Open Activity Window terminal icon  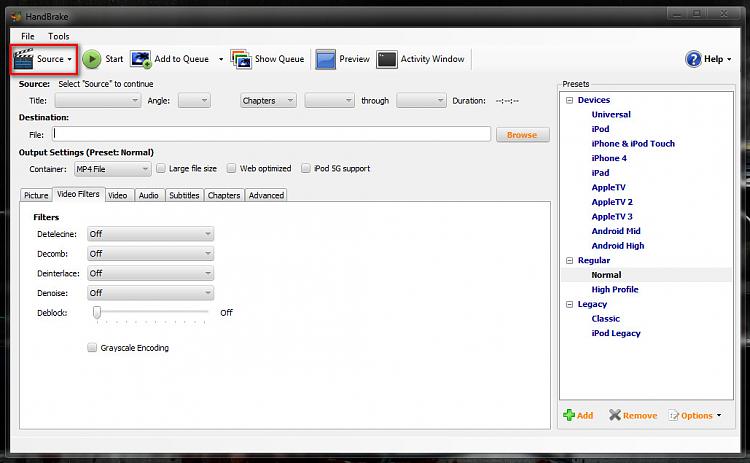(x=386, y=59)
